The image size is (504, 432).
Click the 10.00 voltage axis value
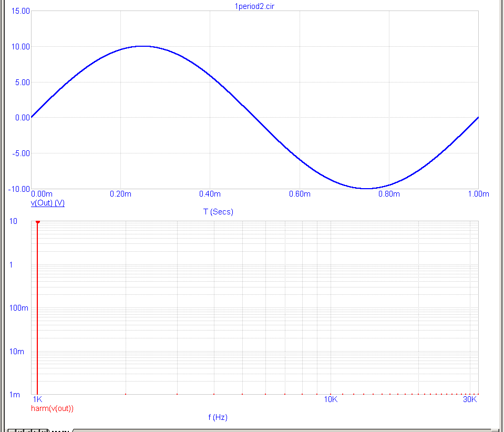pos(20,47)
